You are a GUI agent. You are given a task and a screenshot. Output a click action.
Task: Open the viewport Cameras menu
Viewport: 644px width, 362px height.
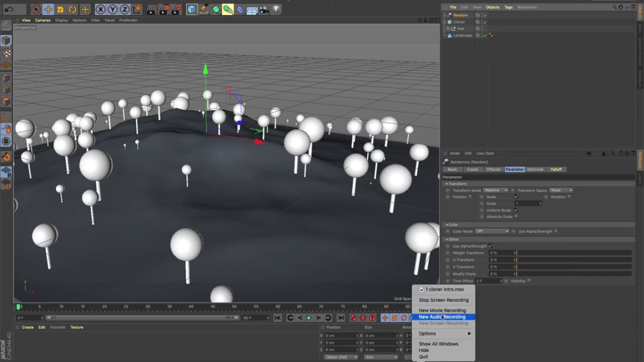(43, 20)
